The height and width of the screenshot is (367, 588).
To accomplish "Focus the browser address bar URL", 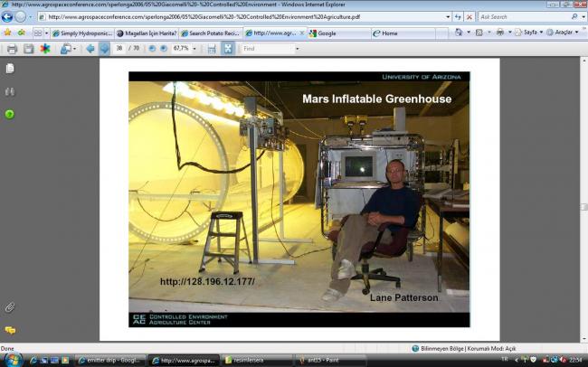I will pos(242,17).
